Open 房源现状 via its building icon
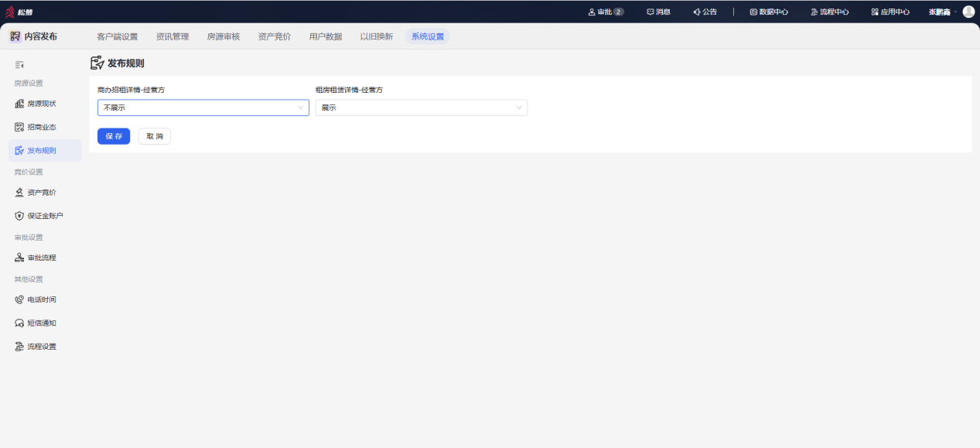The image size is (980, 448). click(19, 104)
